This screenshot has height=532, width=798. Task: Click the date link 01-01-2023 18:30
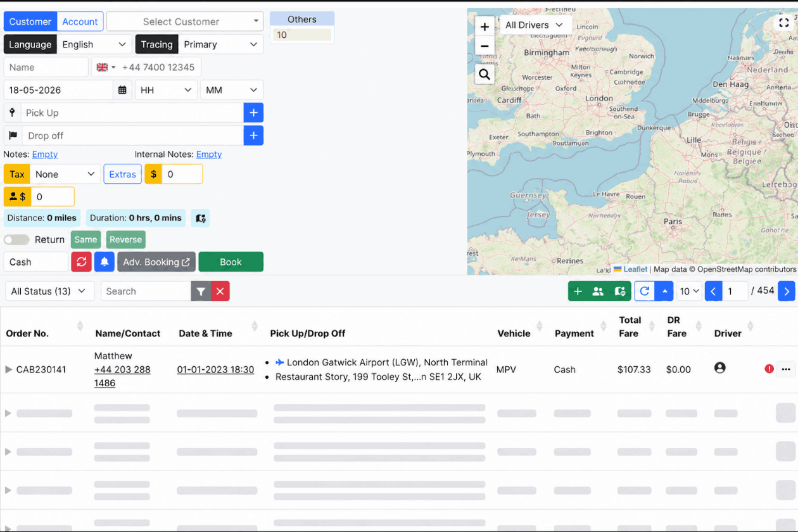(x=215, y=369)
